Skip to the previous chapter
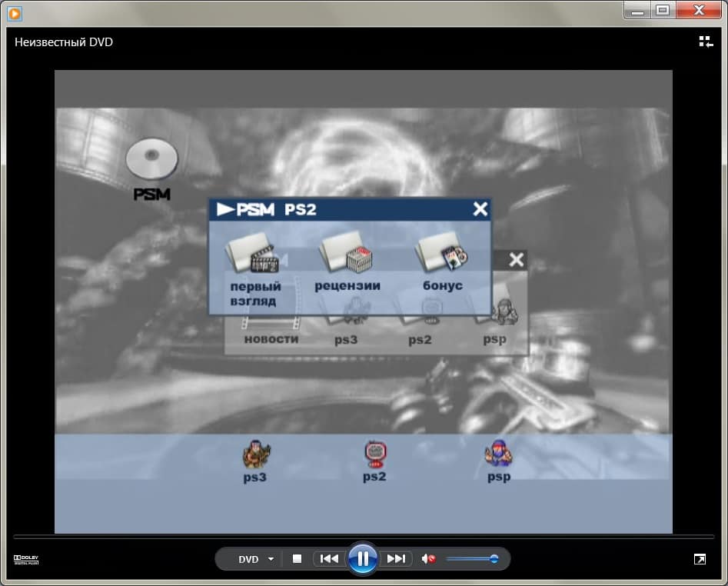The width and height of the screenshot is (728, 586). point(330,558)
